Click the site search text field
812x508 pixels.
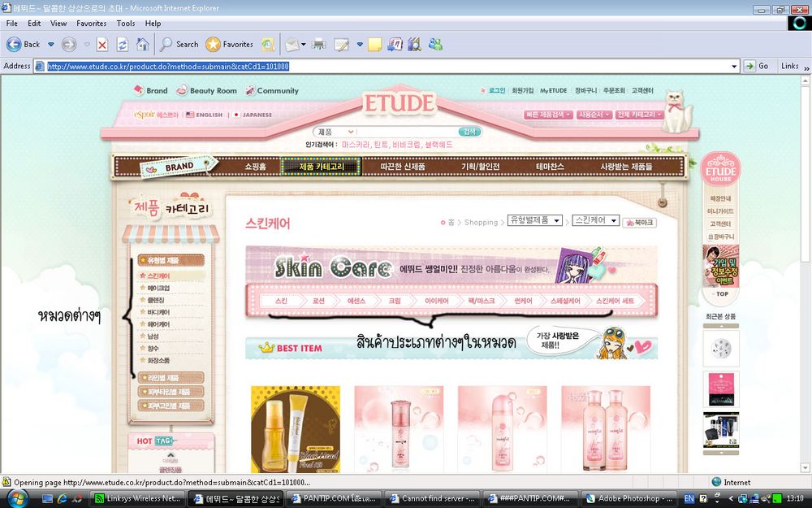click(407, 132)
